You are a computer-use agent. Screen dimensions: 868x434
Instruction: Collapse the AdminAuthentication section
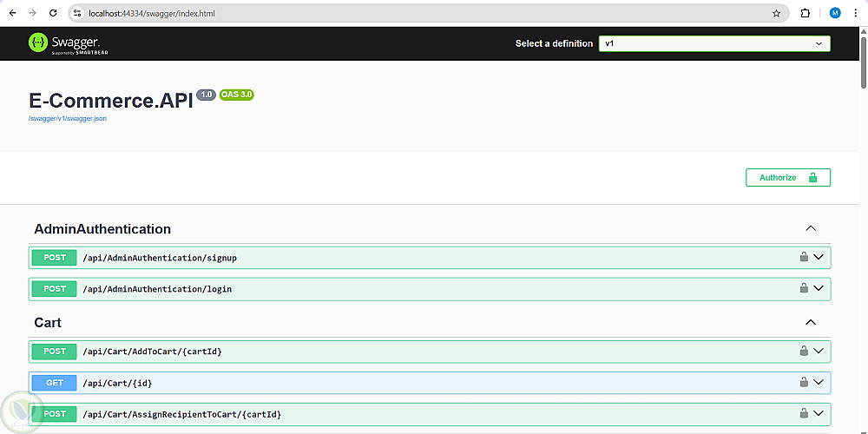[811, 229]
